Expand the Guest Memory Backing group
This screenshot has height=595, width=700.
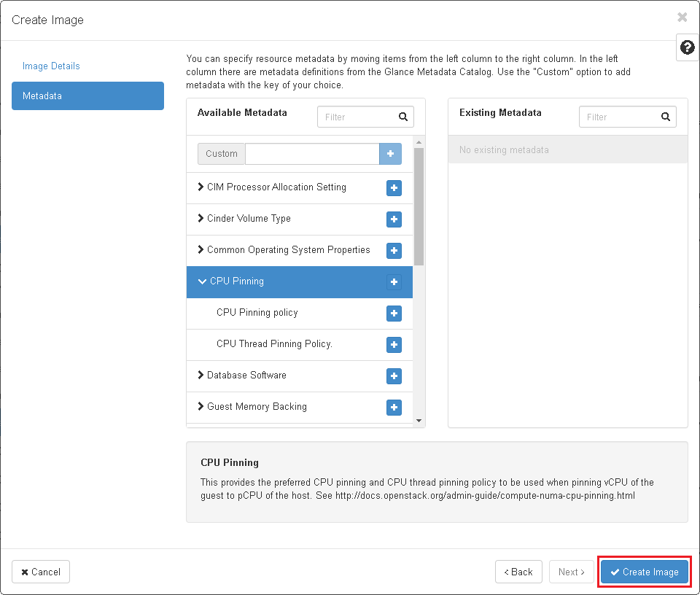click(255, 408)
